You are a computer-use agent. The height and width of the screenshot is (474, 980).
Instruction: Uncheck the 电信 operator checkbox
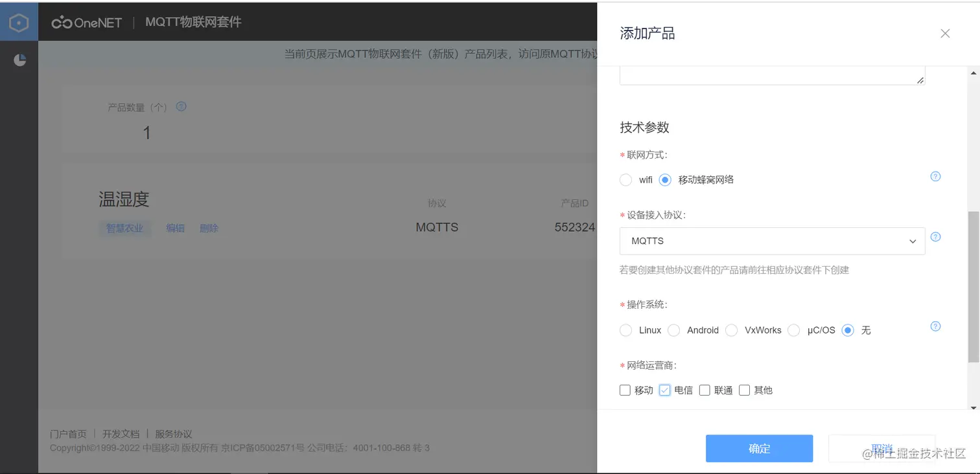point(664,390)
